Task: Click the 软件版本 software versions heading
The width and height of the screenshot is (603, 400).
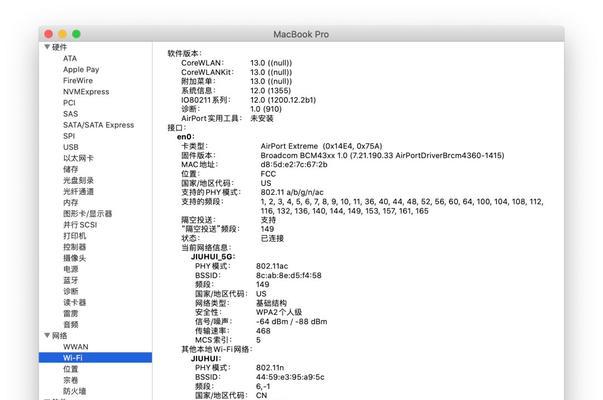Action: (x=185, y=53)
